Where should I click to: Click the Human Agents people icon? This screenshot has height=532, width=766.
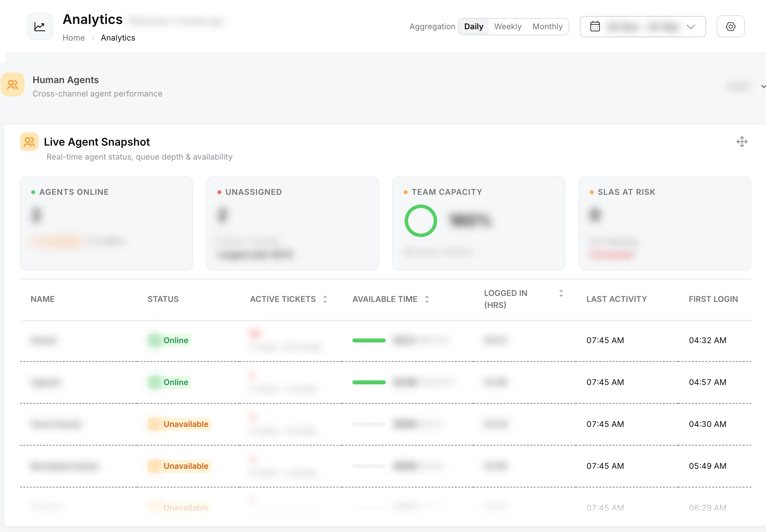tap(13, 85)
